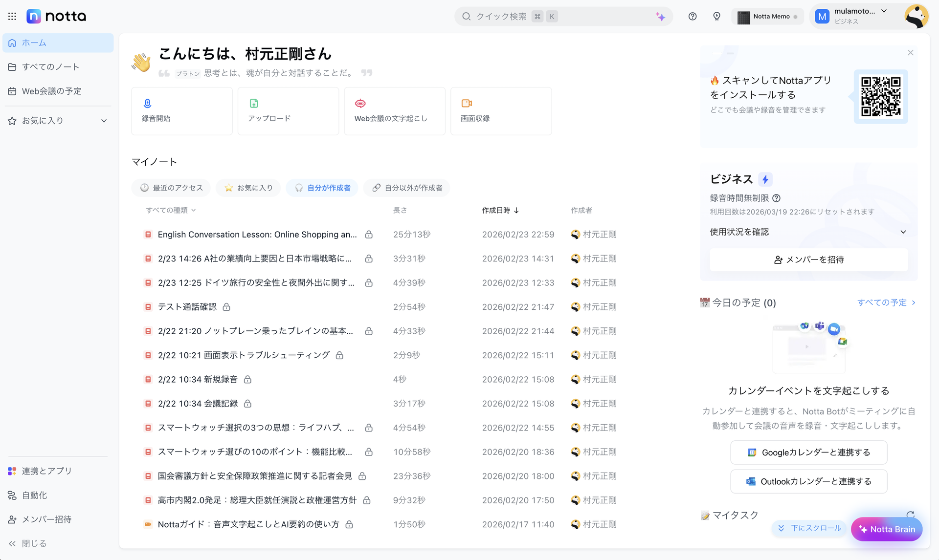The image size is (939, 560).
Task: Click lock icon on A社の業績向上要因 row
Action: pyautogui.click(x=369, y=258)
